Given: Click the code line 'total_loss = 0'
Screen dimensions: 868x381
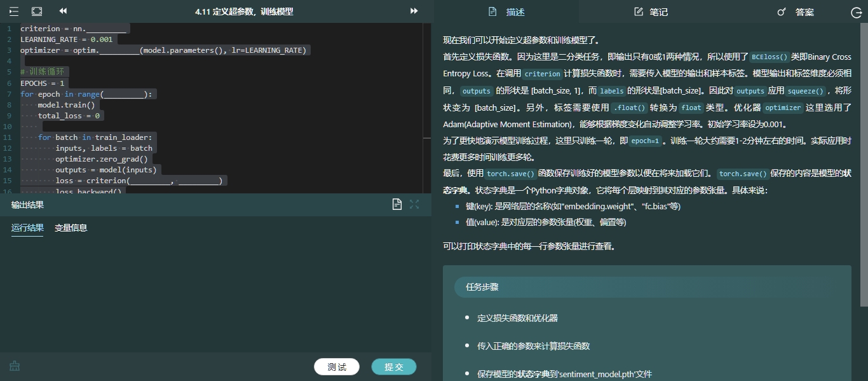Looking at the screenshot, I should [69, 116].
